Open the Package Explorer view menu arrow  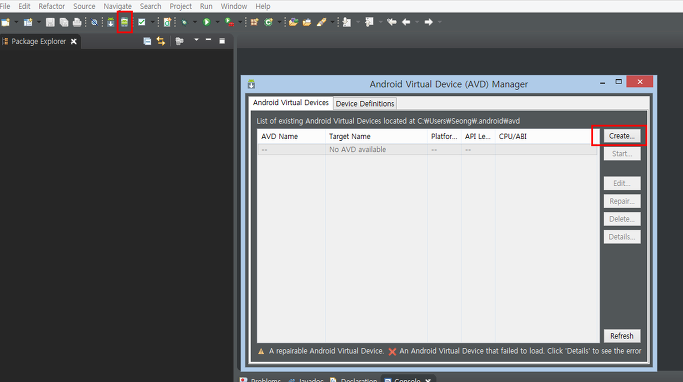click(196, 40)
